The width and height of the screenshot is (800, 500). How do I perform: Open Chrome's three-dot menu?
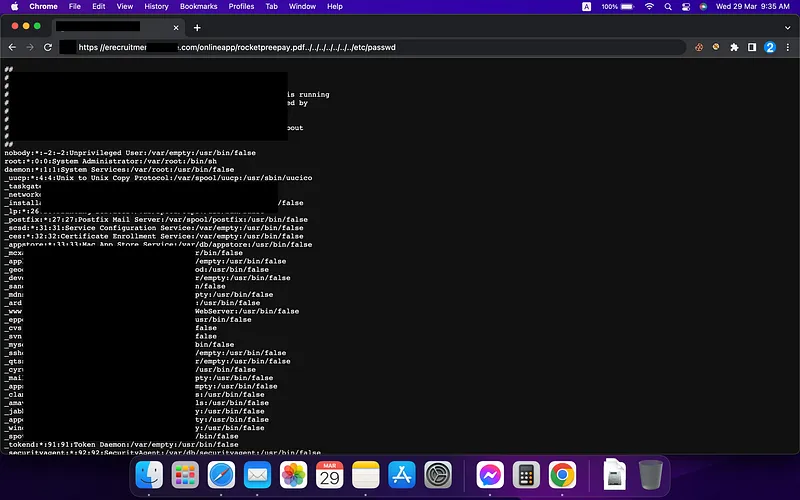click(788, 47)
